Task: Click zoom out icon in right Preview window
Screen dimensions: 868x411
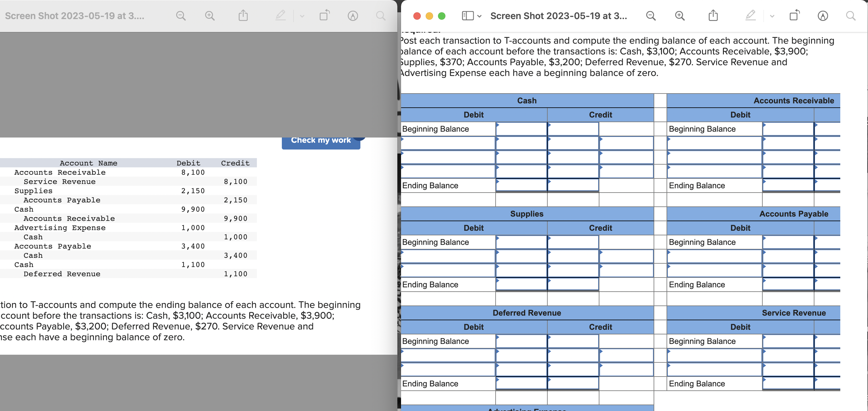Action: [x=650, y=16]
